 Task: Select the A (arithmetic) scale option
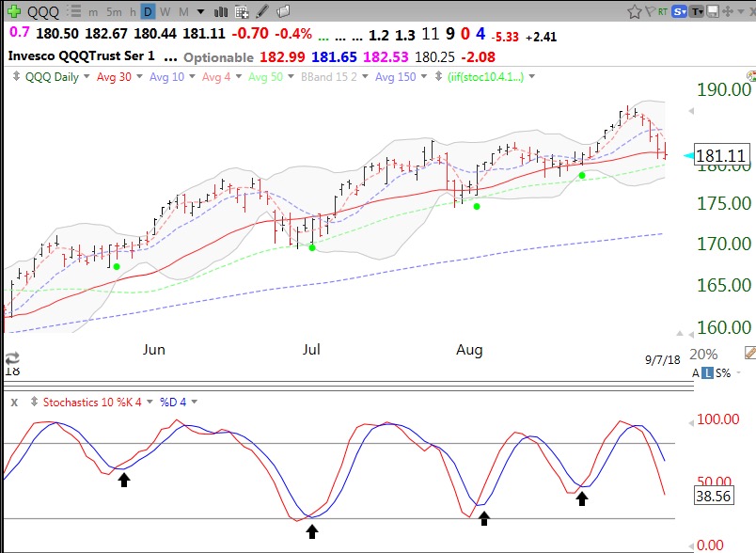pos(696,373)
